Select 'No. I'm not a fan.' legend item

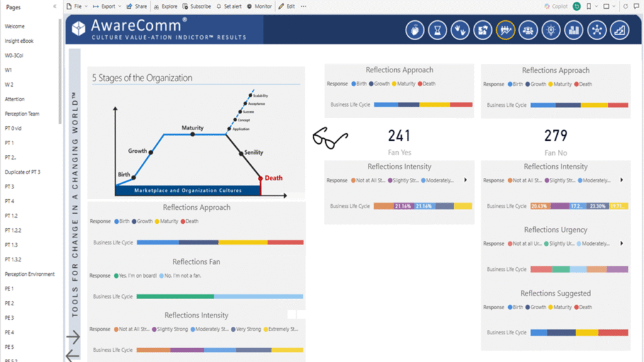(180, 276)
